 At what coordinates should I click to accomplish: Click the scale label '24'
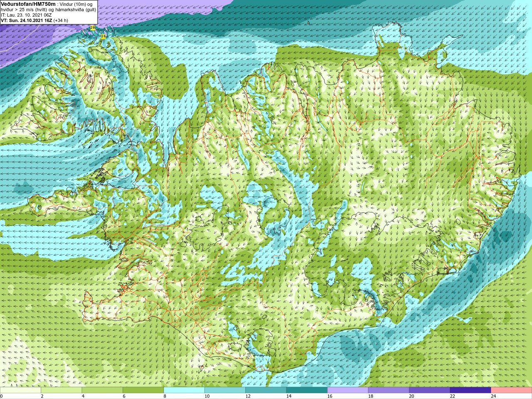(x=493, y=396)
